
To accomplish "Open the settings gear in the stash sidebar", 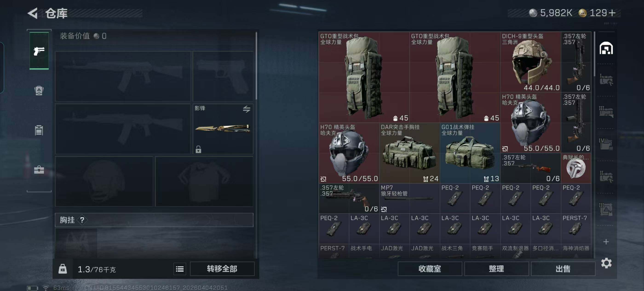I will (x=606, y=263).
